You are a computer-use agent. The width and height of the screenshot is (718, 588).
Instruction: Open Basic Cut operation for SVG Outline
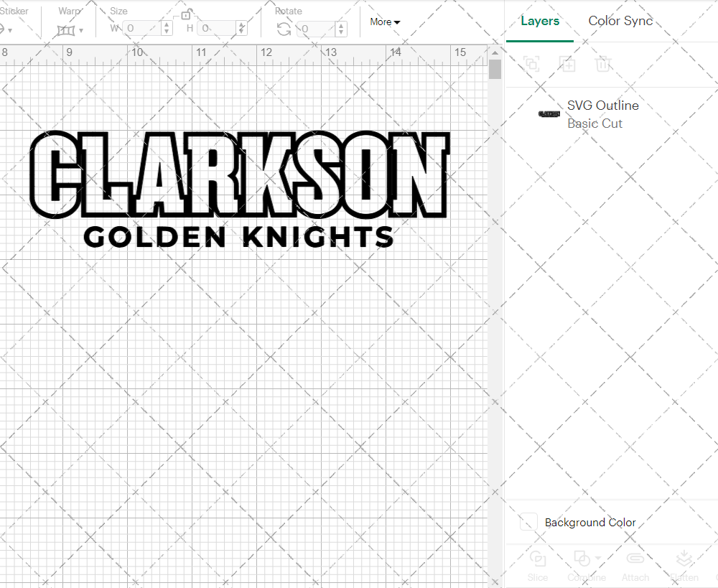595,123
